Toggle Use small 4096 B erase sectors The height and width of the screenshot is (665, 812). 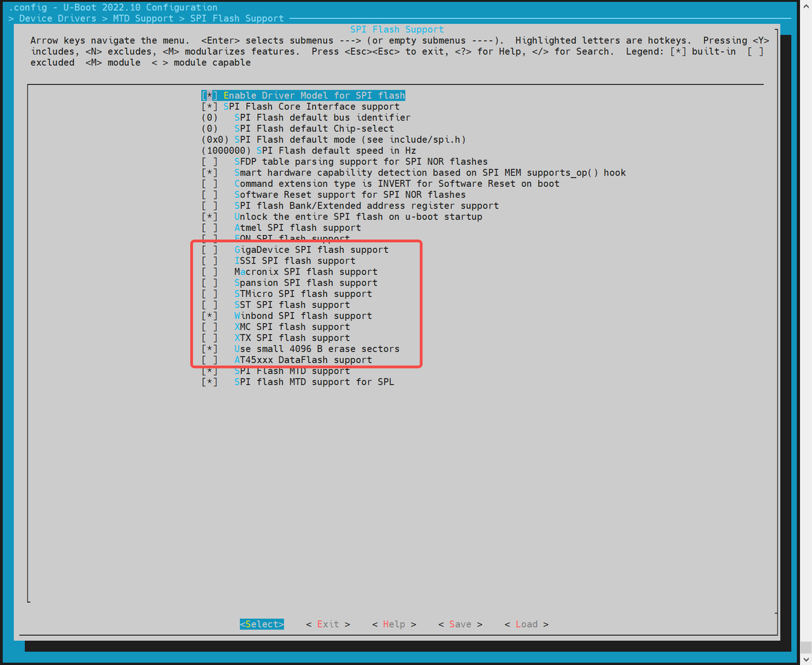(317, 349)
